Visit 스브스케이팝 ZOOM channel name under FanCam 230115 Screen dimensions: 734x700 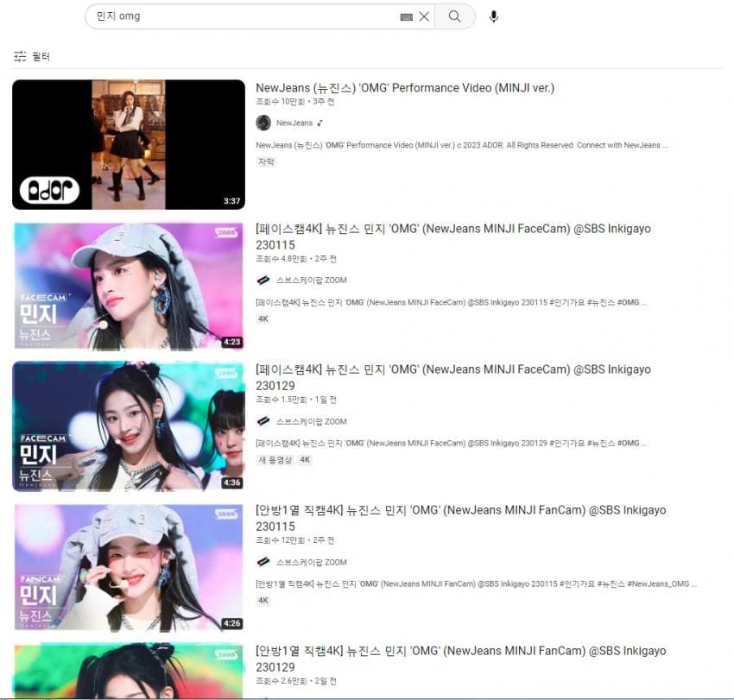click(x=311, y=563)
